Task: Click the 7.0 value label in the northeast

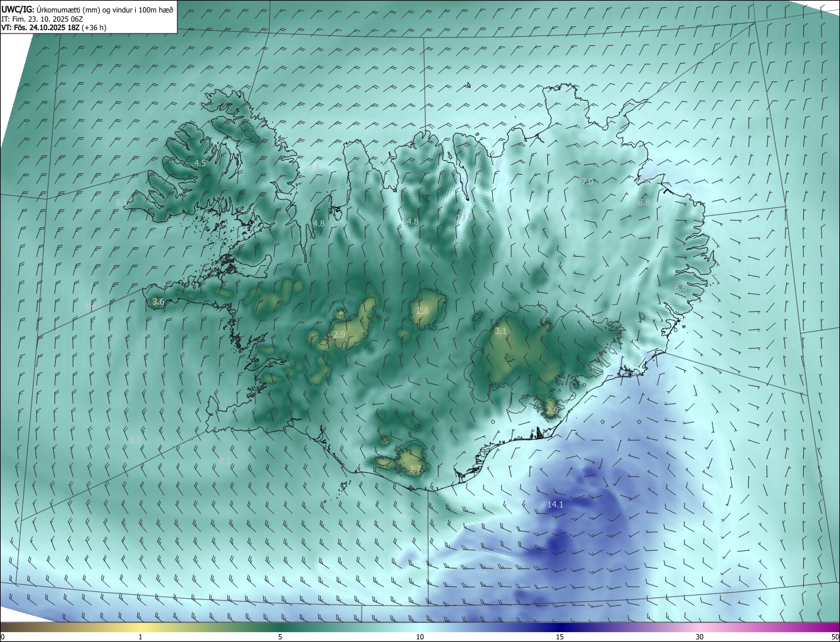Action: 587,181
